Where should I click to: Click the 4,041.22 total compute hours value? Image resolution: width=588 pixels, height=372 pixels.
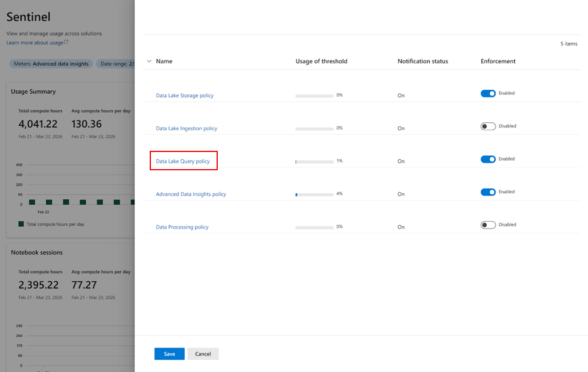(x=38, y=124)
